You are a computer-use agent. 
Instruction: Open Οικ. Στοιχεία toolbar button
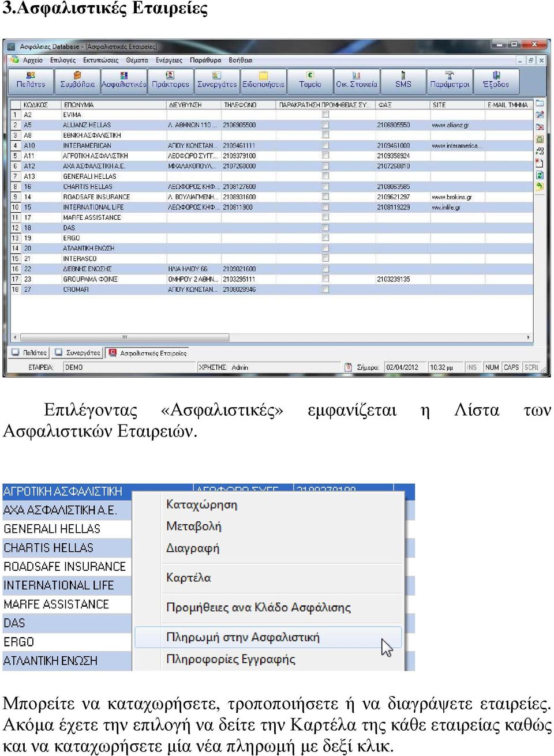[x=357, y=80]
